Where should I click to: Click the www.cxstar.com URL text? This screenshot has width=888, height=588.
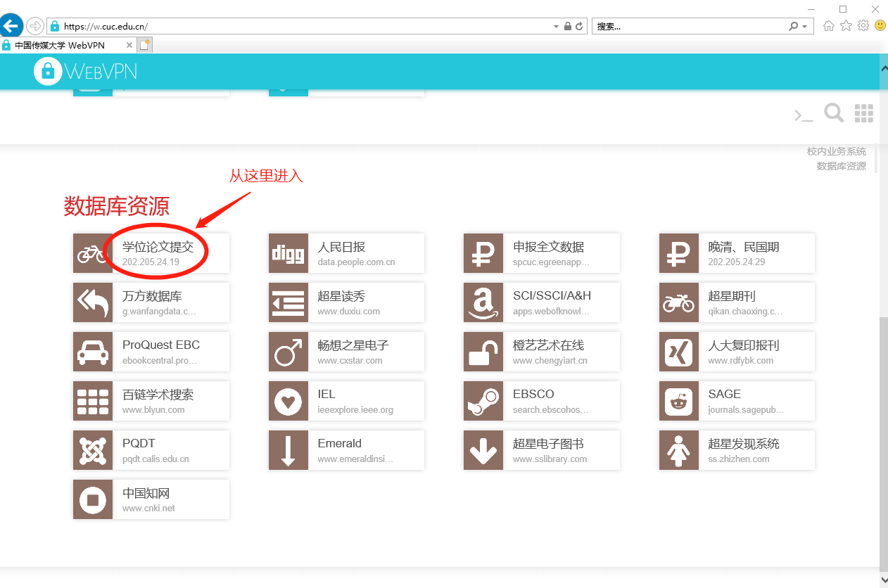(x=350, y=361)
